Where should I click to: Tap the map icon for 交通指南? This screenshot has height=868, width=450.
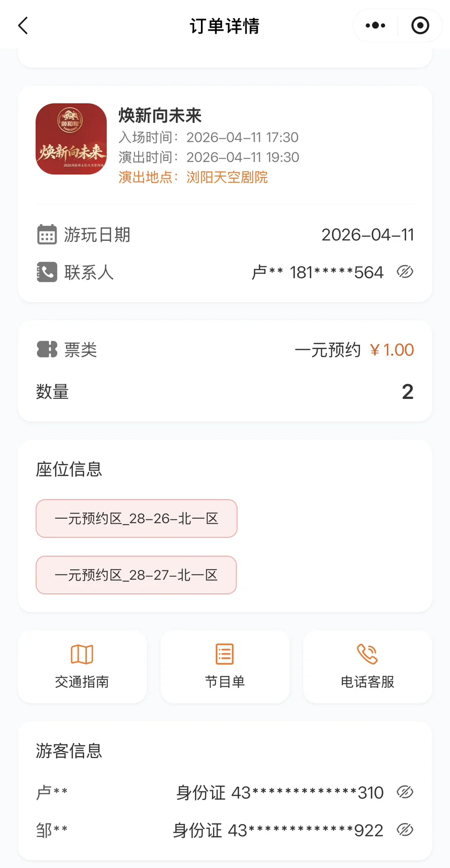pyautogui.click(x=82, y=654)
